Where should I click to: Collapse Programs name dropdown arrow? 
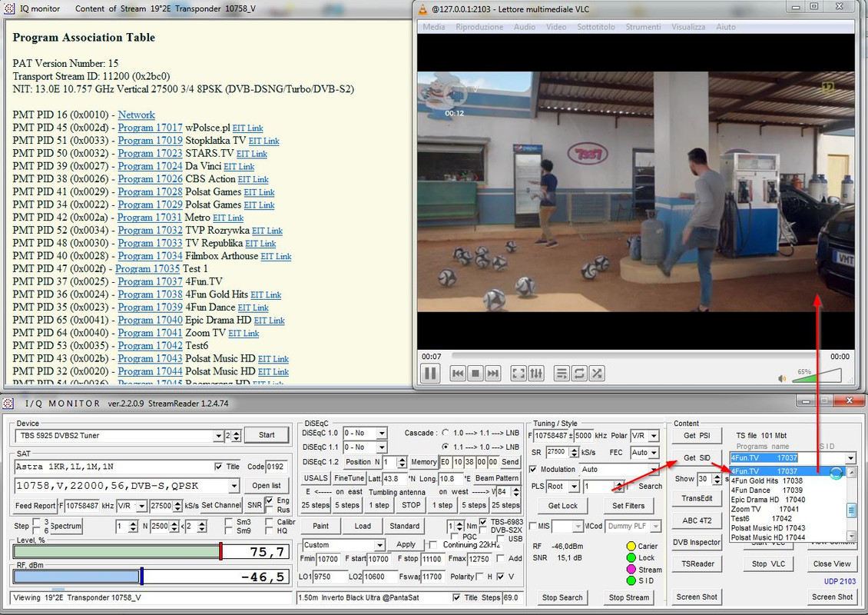(x=850, y=458)
